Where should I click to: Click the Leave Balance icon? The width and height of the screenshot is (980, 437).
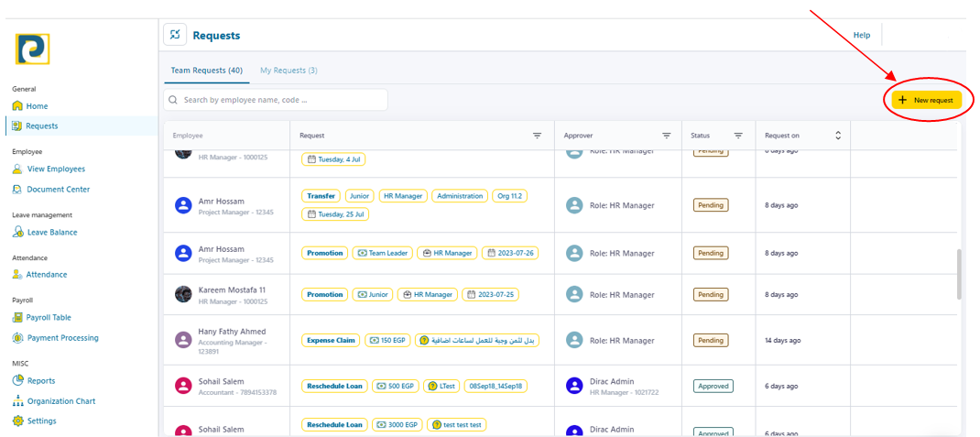click(x=17, y=233)
